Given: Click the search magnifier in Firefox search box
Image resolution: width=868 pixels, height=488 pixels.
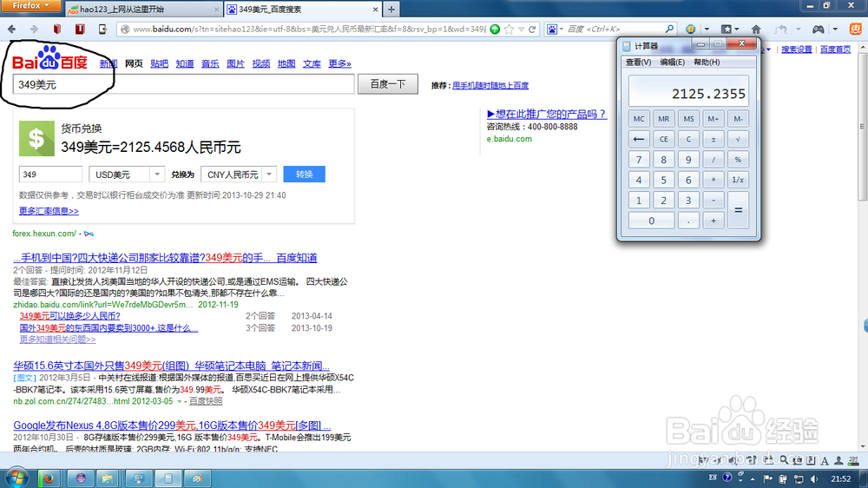Looking at the screenshot, I should (669, 29).
